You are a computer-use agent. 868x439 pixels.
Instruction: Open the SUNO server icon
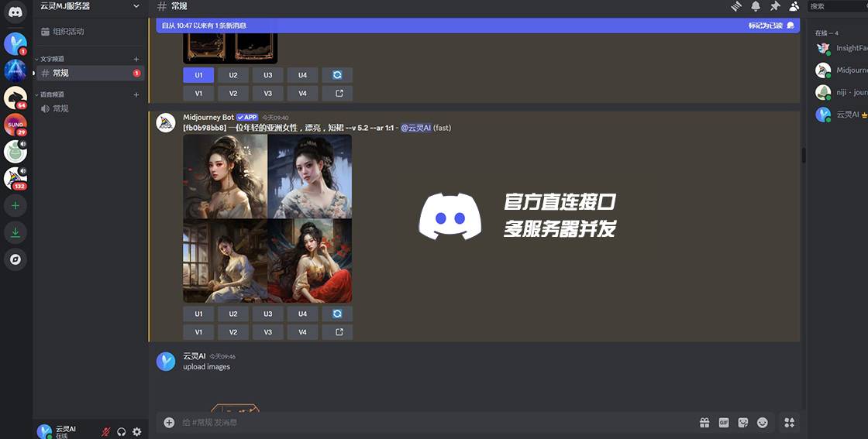click(15, 125)
